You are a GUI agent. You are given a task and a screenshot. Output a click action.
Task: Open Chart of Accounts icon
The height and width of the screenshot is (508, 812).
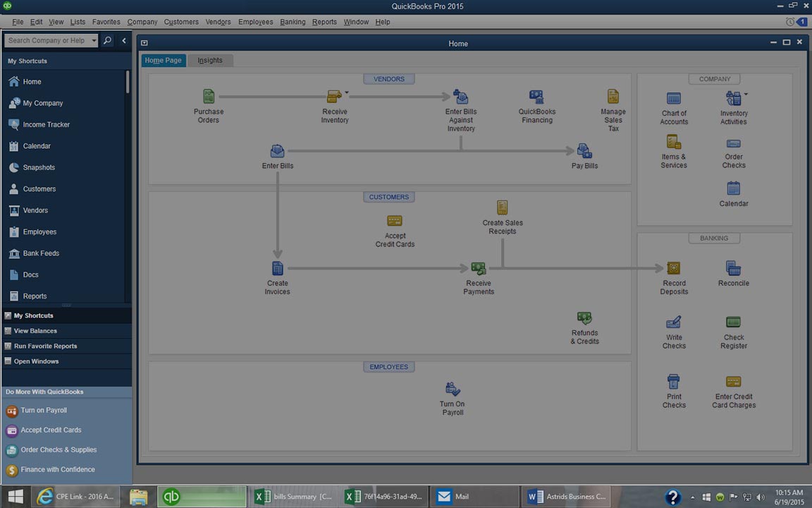[x=674, y=99]
